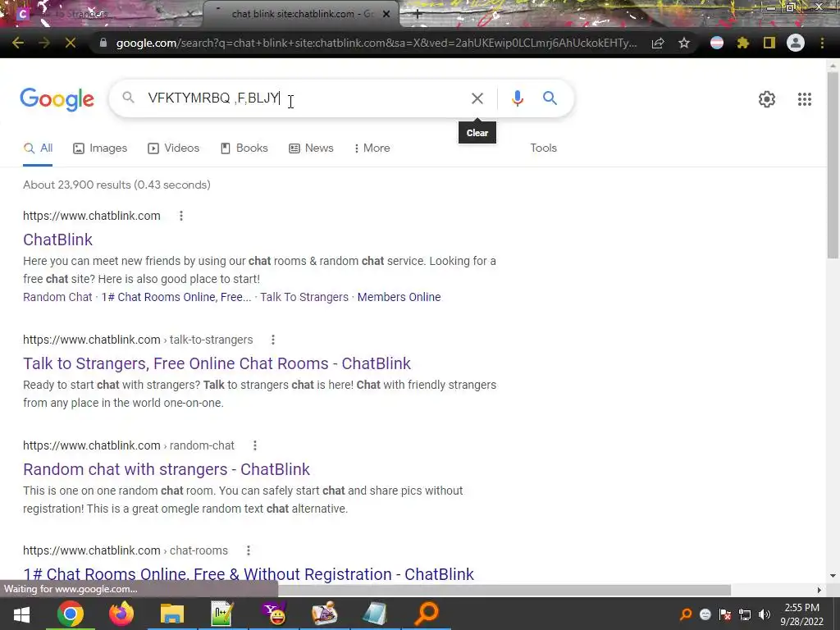Open options for talk-to-strangers result

272,340
